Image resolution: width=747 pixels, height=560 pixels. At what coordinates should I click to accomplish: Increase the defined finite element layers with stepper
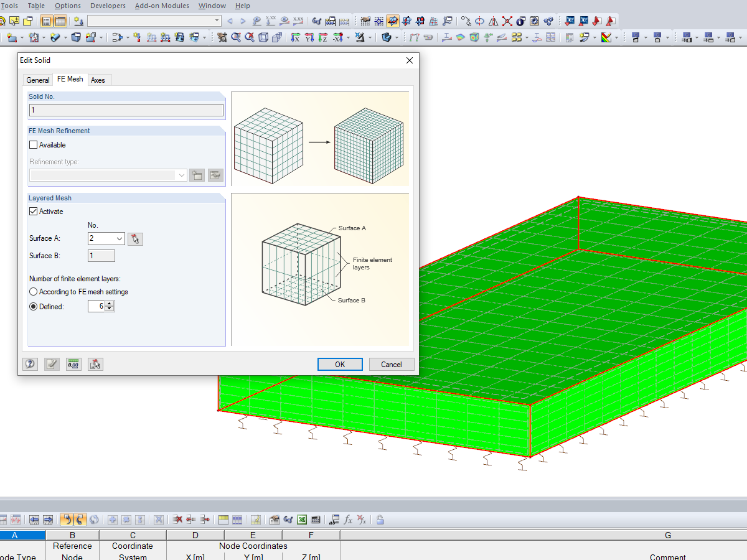(110, 304)
